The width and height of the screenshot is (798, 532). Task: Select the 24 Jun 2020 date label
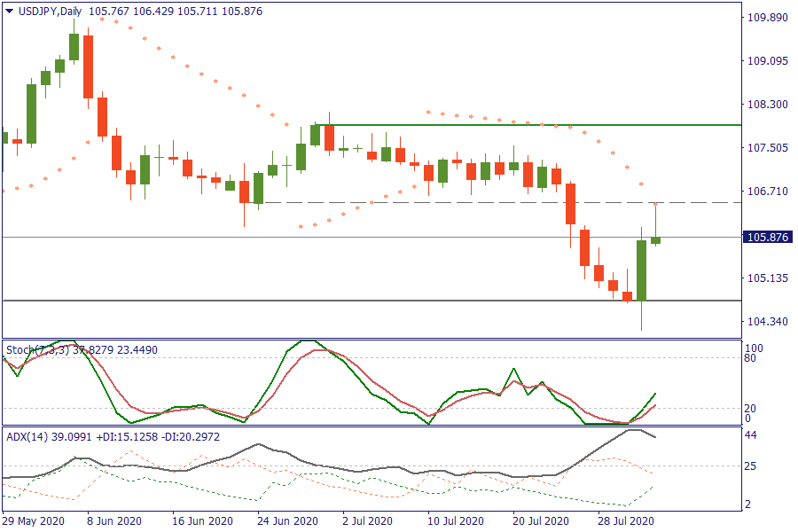click(x=287, y=521)
